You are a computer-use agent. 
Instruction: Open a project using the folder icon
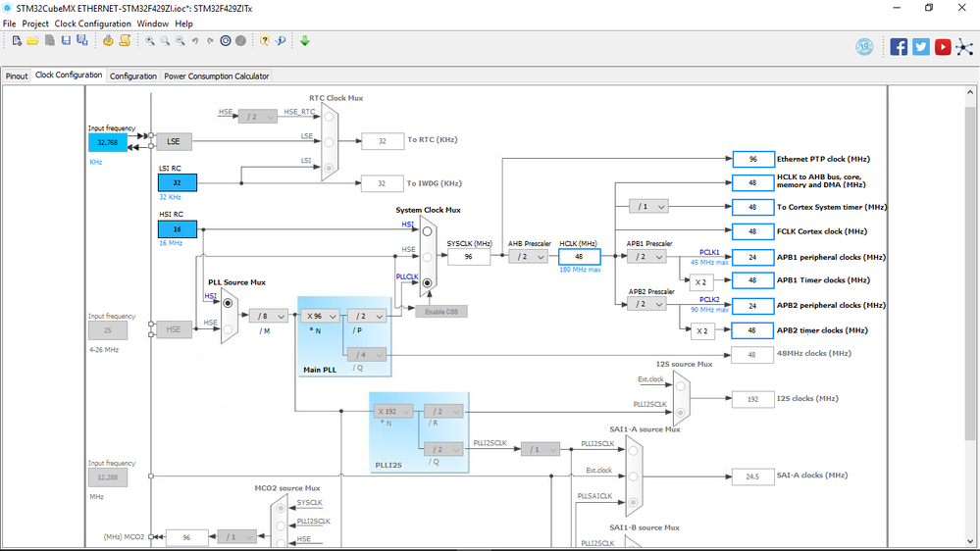pyautogui.click(x=33, y=40)
